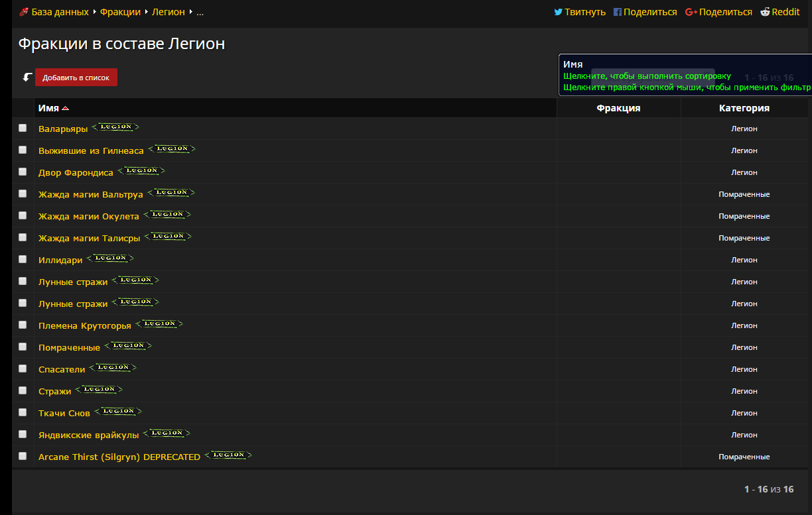Click the database icon in the breadcrumb

click(x=24, y=12)
